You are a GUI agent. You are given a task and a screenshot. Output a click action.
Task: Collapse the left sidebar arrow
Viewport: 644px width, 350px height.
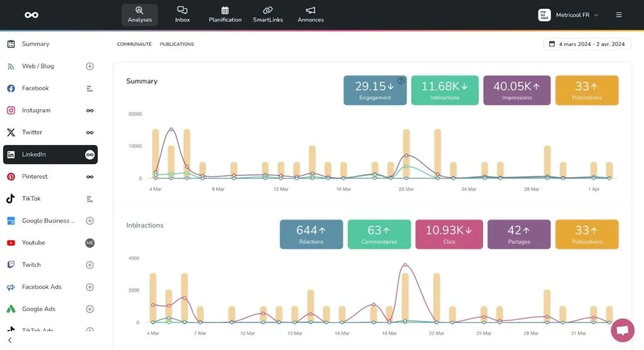[x=9, y=341]
